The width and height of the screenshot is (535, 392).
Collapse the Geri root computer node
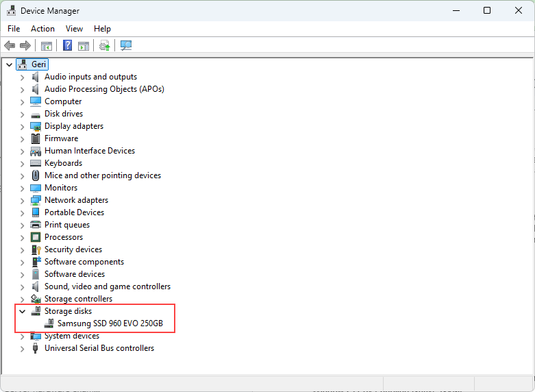point(9,64)
